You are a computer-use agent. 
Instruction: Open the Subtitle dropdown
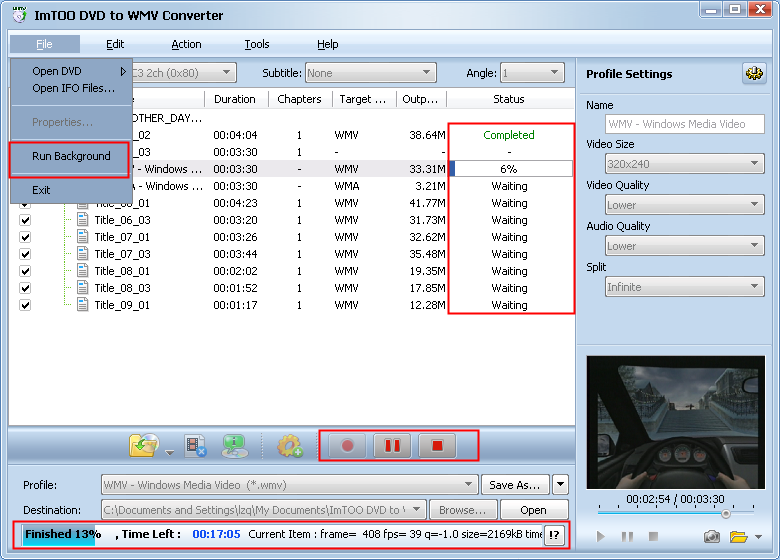coord(371,73)
